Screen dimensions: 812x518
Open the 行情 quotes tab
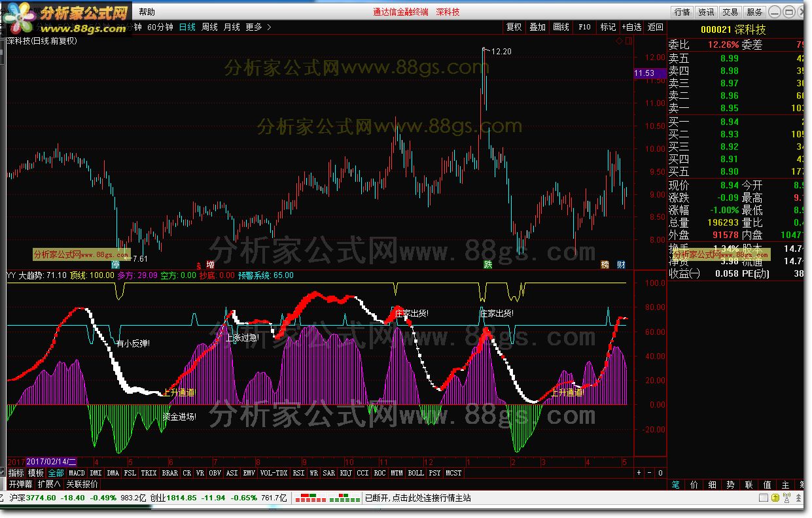[x=682, y=12]
